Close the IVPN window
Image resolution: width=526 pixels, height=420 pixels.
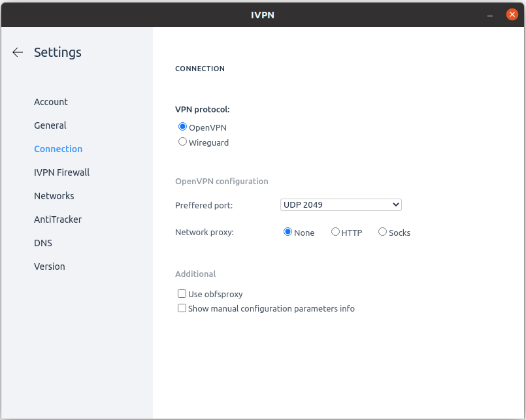point(512,14)
